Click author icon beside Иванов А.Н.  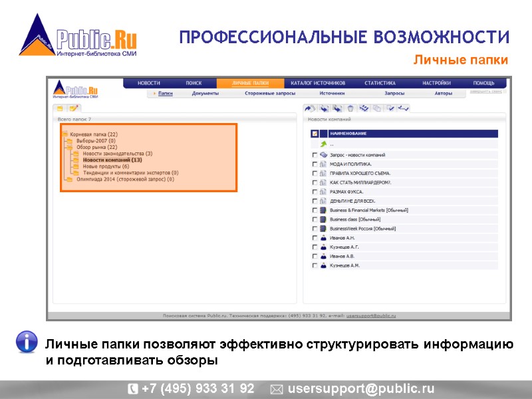click(323, 238)
